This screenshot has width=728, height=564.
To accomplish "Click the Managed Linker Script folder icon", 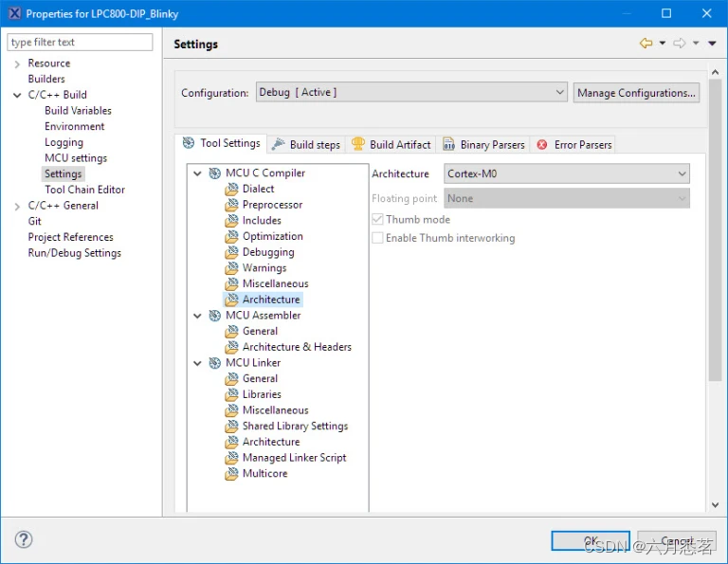I will tap(231, 457).
